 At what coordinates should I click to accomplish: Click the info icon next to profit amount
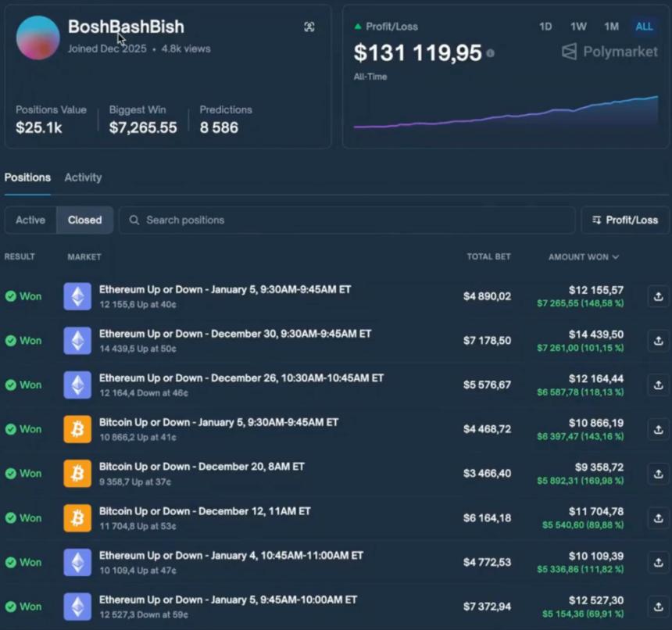tap(490, 53)
